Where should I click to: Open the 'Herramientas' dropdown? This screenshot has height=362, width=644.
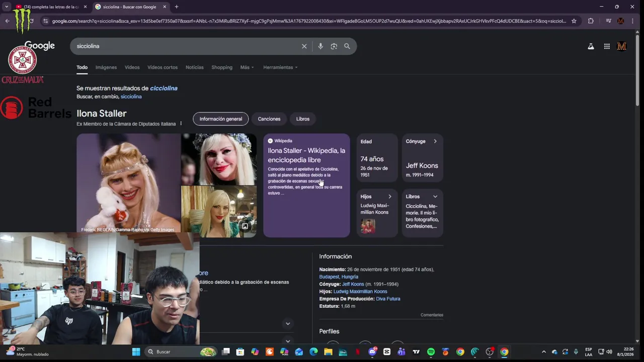(280, 67)
